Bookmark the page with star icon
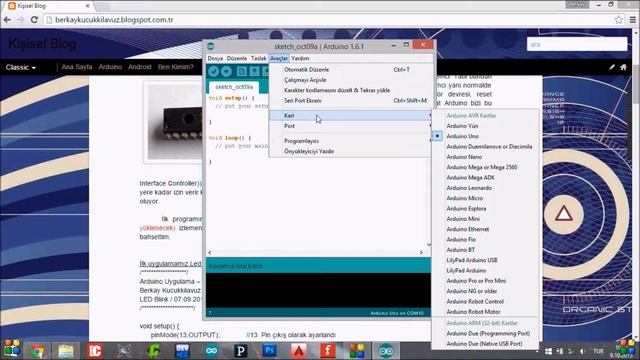The height and width of the screenshot is (360, 640). [x=619, y=20]
